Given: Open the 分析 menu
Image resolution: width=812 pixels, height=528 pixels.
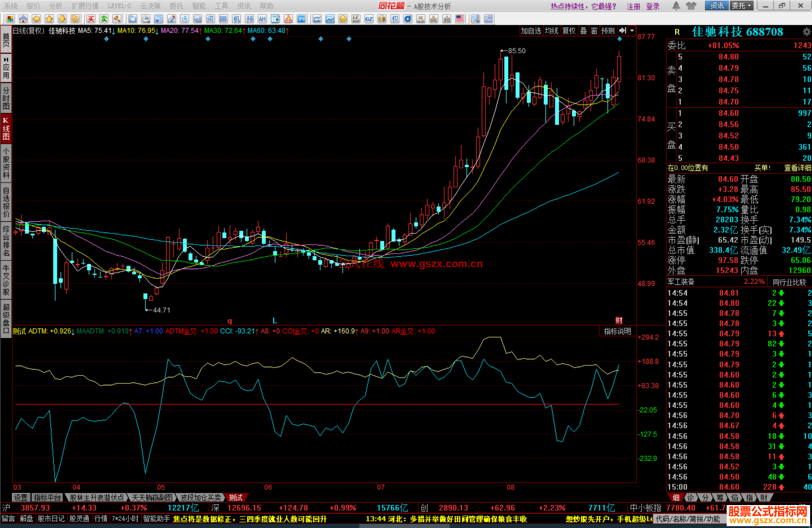Looking at the screenshot, I should (x=55, y=6).
